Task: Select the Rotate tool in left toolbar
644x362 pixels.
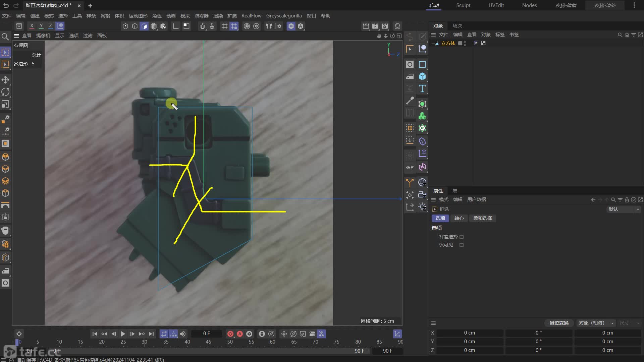Action: pyautogui.click(x=5, y=92)
